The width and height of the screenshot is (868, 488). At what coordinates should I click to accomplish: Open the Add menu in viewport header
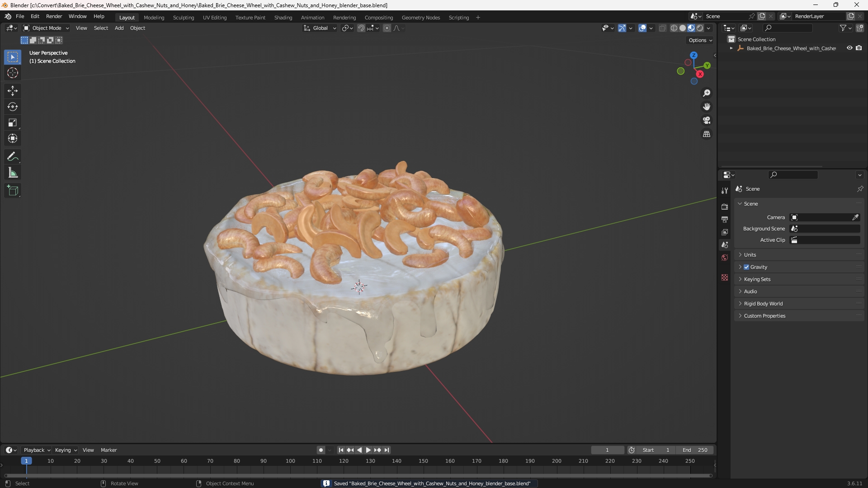[x=119, y=28]
